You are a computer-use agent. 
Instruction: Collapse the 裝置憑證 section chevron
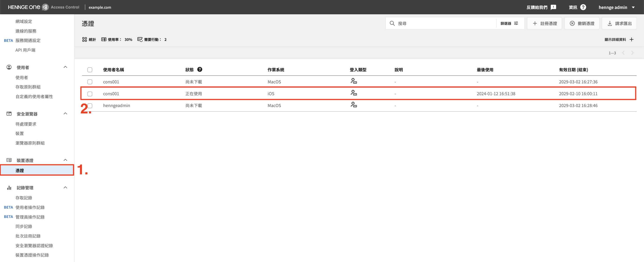coord(65,160)
